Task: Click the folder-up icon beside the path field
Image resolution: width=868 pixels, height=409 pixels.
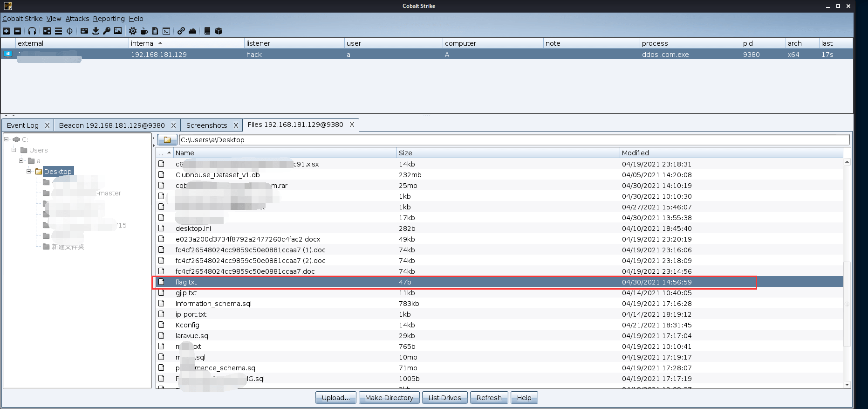Action: (x=167, y=139)
